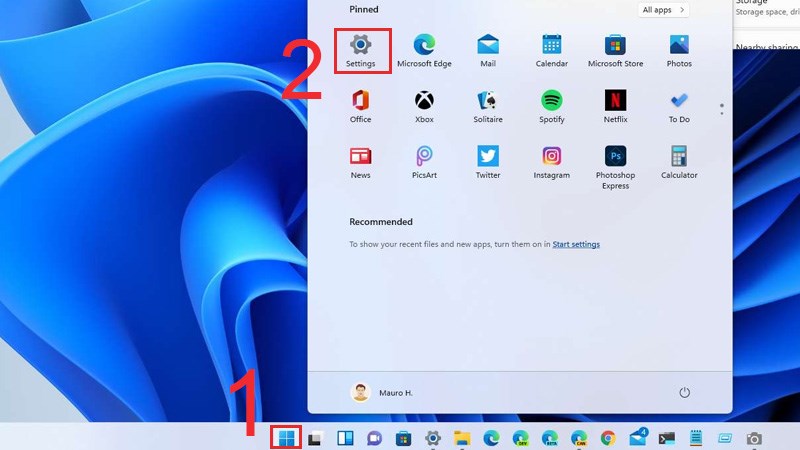Open Task View from the taskbar
Screen dimensions: 800x450
315,438
